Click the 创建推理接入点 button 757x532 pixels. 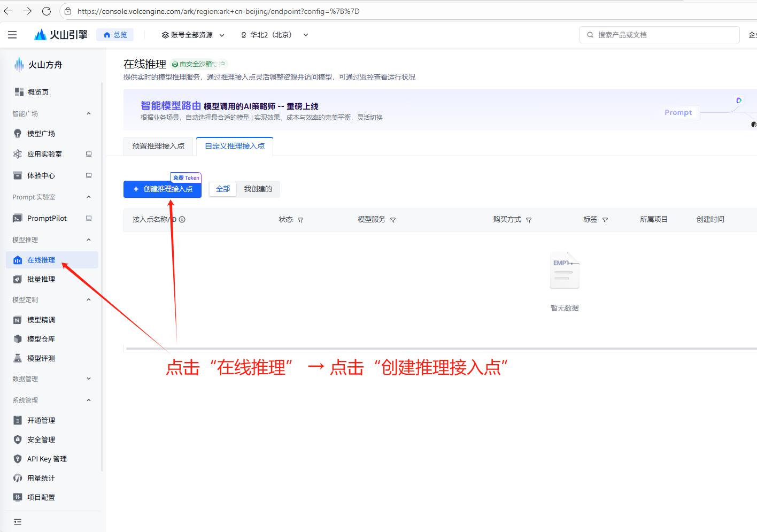pos(162,189)
